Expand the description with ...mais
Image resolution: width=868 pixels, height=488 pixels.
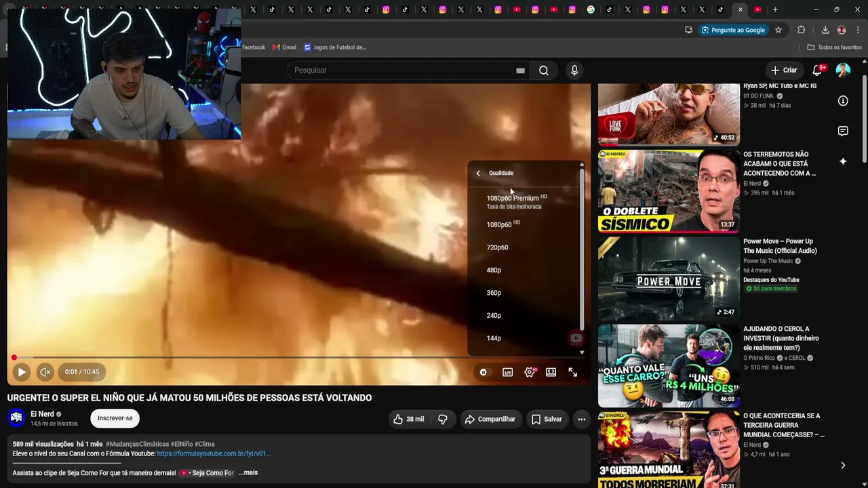pos(248,472)
